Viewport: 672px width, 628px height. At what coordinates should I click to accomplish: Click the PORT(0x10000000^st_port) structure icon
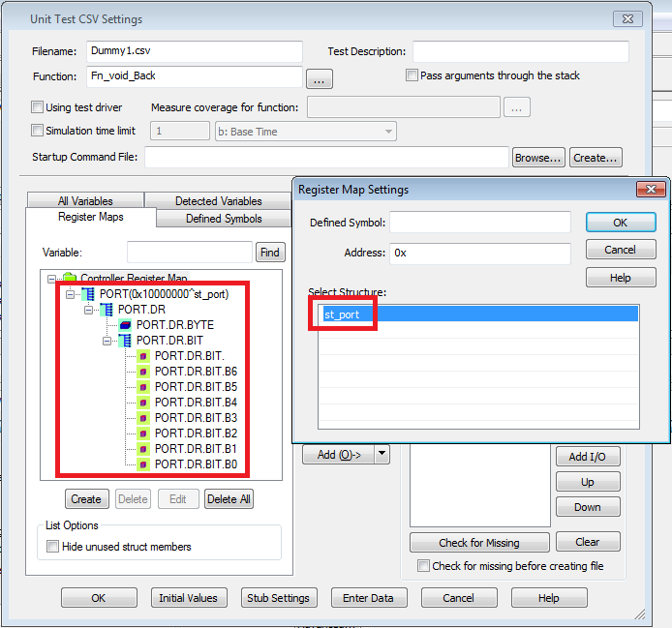pos(88,294)
